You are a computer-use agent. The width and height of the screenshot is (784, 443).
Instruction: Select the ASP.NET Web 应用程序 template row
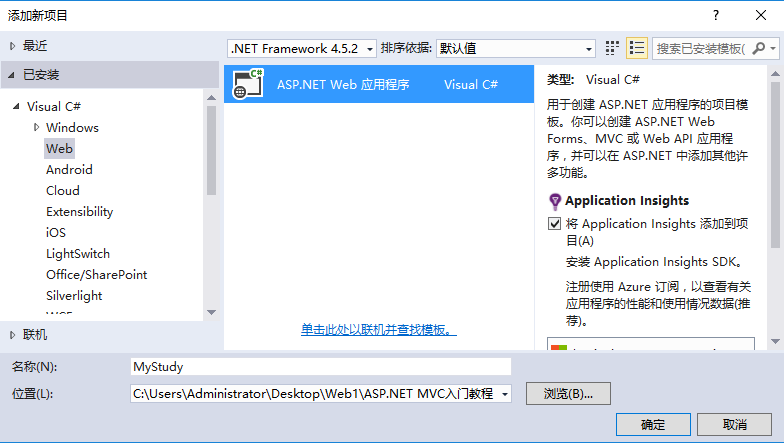tap(378, 84)
